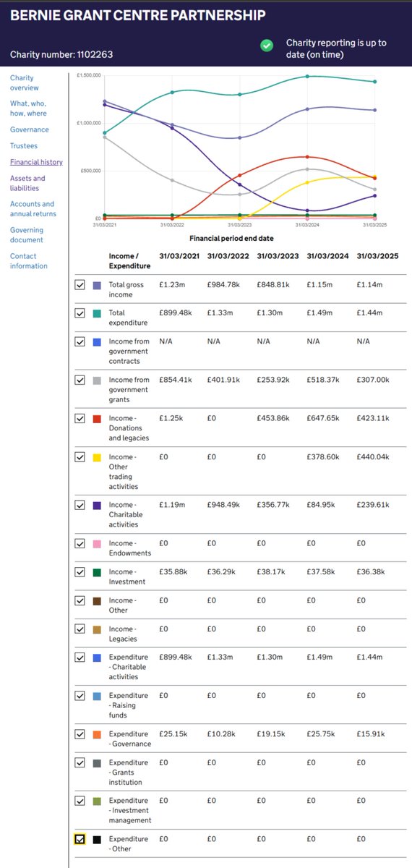Toggle Expenditure - Governance checkbox
This screenshot has width=412, height=868.
click(x=80, y=734)
